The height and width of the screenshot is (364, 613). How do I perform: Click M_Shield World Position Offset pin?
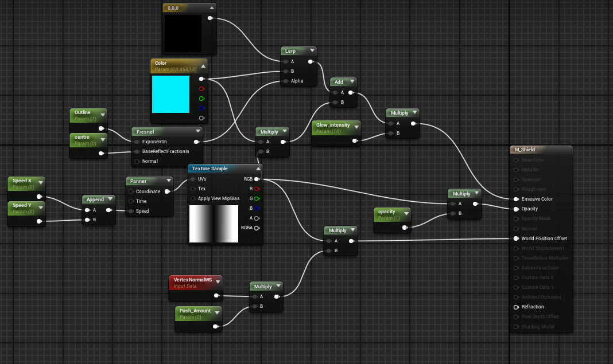(x=517, y=238)
